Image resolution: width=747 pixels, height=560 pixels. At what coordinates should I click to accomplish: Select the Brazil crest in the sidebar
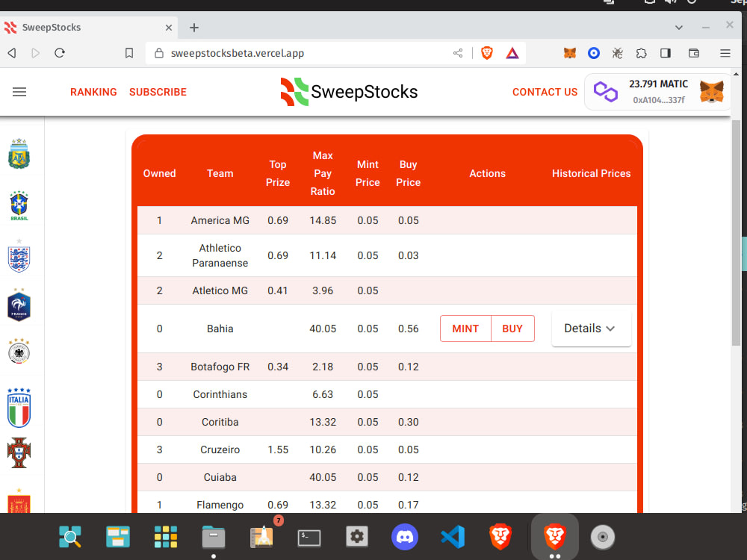point(18,205)
